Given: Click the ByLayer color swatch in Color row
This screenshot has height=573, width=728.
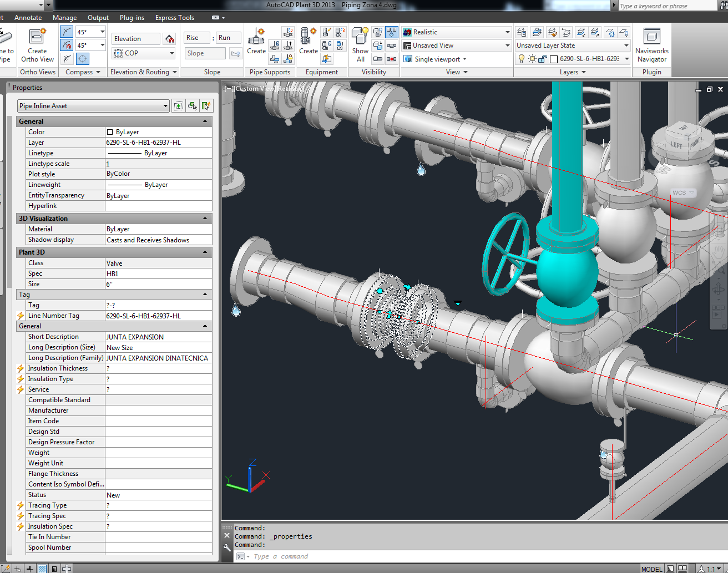Looking at the screenshot, I should tap(110, 132).
